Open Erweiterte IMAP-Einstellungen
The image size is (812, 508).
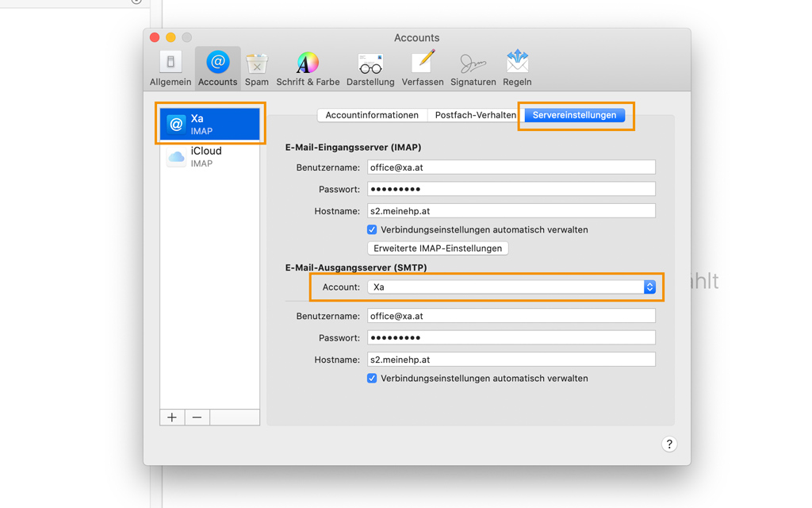pos(438,248)
